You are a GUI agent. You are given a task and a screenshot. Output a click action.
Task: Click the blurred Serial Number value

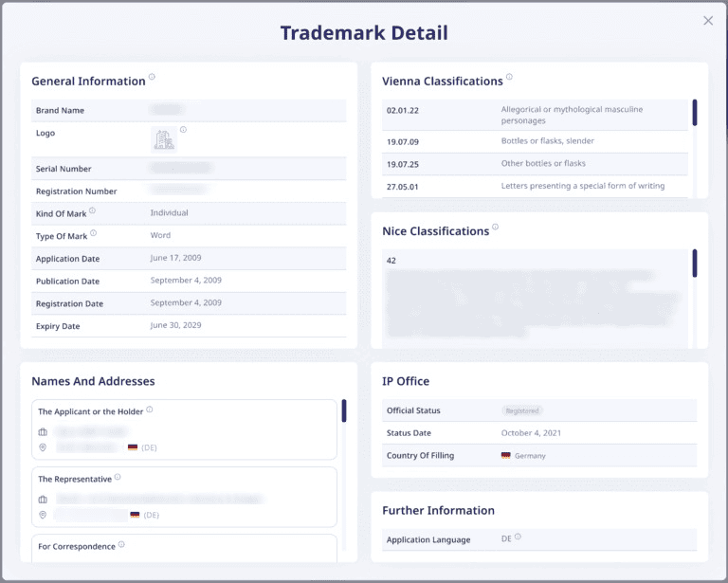pos(181,168)
